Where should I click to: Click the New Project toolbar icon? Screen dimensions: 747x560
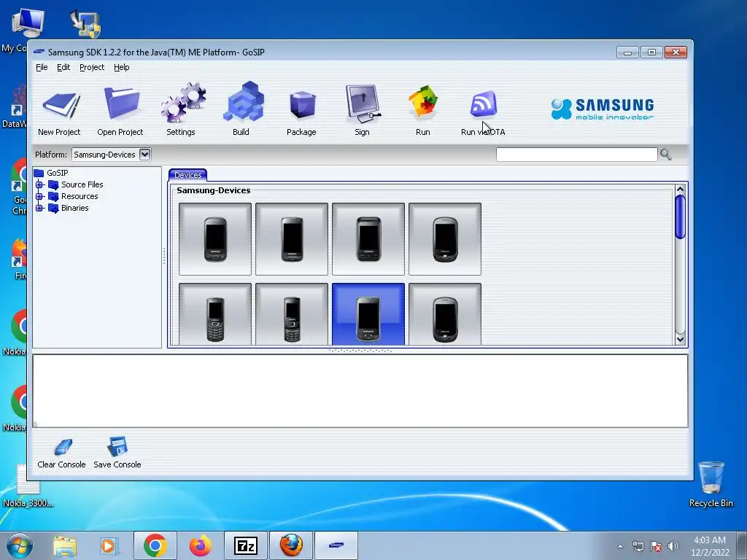click(x=60, y=106)
